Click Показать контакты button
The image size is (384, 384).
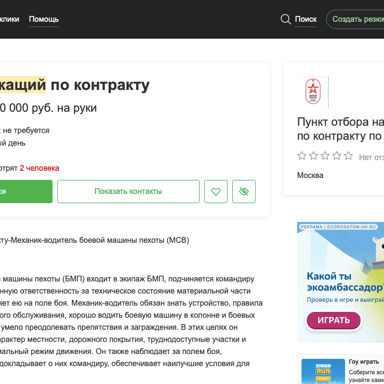pos(128,191)
